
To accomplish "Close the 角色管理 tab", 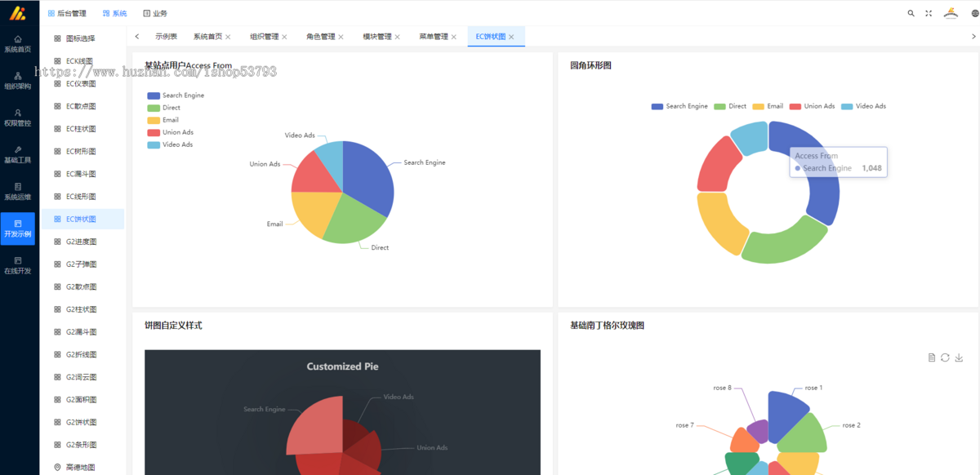I will click(x=341, y=37).
